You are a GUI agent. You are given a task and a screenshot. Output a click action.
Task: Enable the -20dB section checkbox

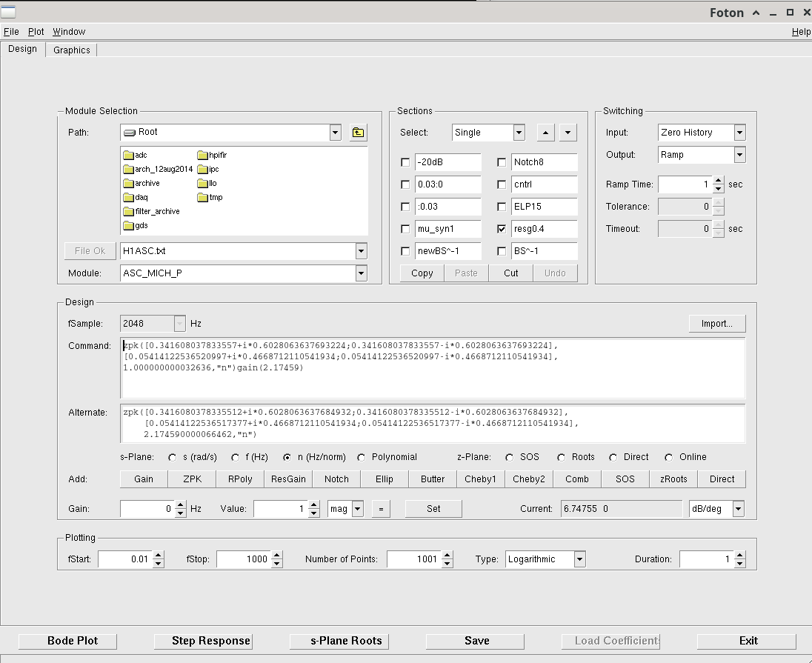pyautogui.click(x=405, y=162)
